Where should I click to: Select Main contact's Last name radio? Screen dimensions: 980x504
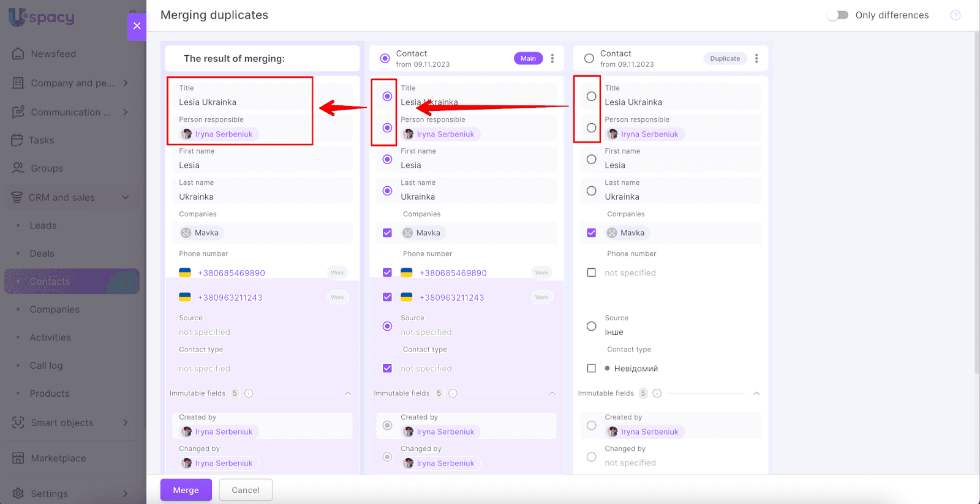click(x=387, y=190)
